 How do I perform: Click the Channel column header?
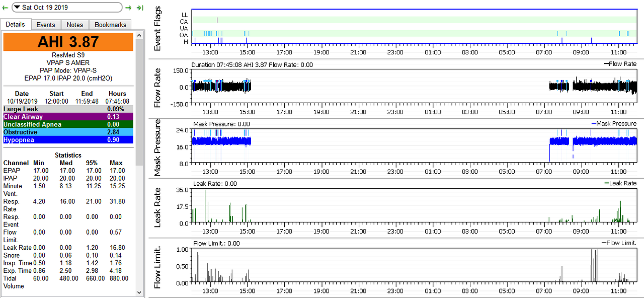click(16, 163)
